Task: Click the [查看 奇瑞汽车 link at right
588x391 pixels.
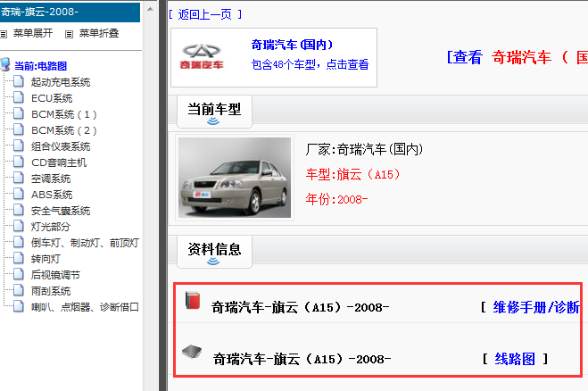Action: 518,57
